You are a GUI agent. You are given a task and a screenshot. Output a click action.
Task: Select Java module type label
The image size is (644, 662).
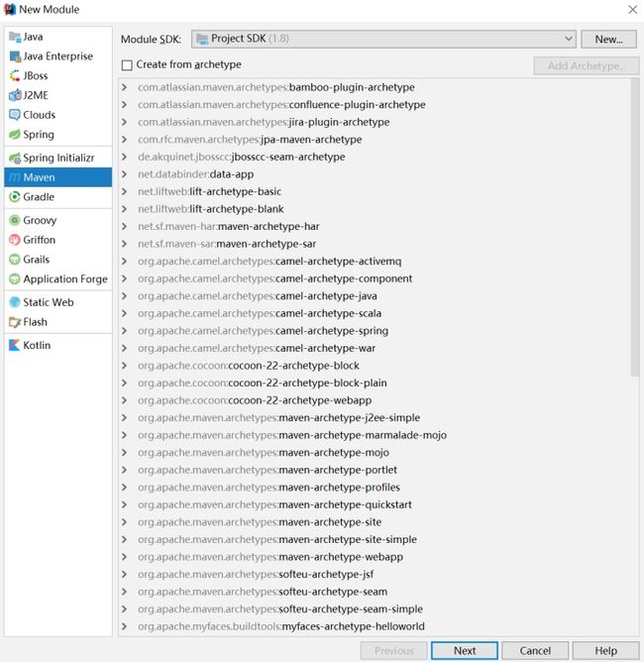33,37
